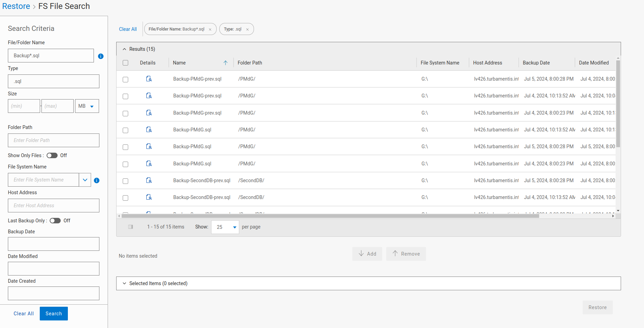This screenshot has width=644, height=328.
Task: Click the Details column header
Action: 148,63
